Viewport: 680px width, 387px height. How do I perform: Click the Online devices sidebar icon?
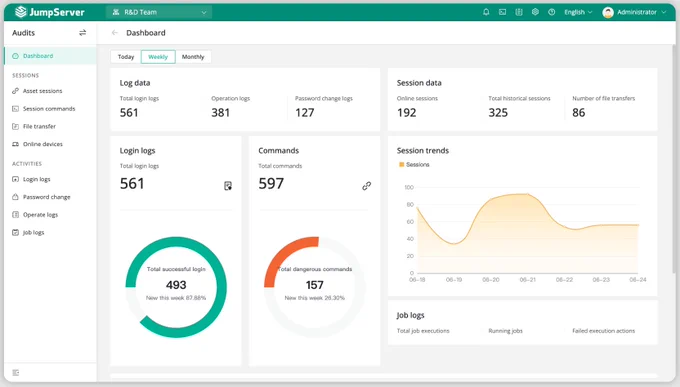click(x=15, y=144)
